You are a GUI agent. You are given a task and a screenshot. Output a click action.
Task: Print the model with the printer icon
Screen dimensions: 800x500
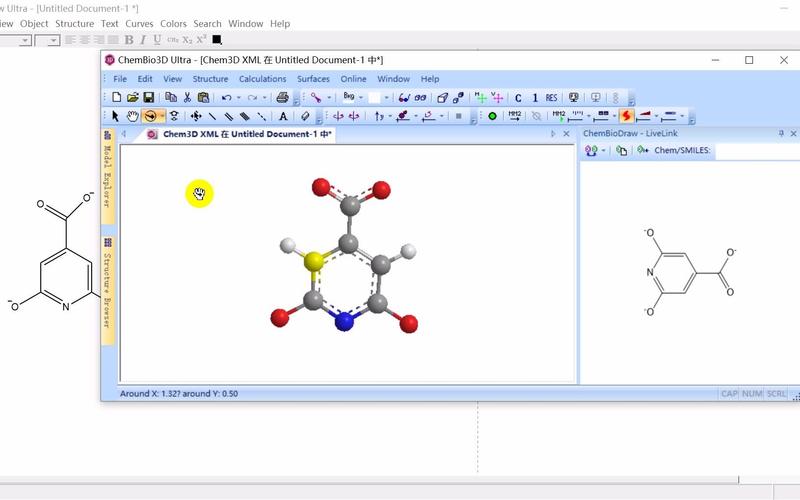pos(282,97)
